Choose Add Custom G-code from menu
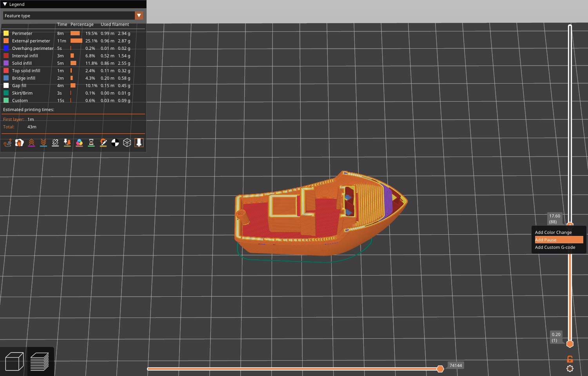The width and height of the screenshot is (588, 376). click(555, 247)
